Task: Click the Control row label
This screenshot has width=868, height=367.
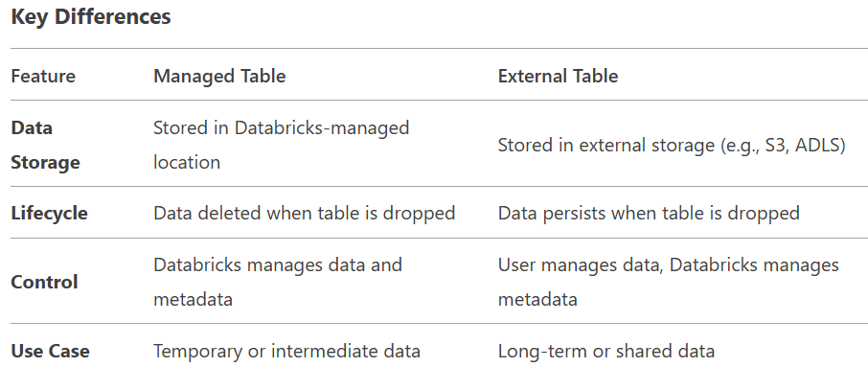Action: pos(44,282)
